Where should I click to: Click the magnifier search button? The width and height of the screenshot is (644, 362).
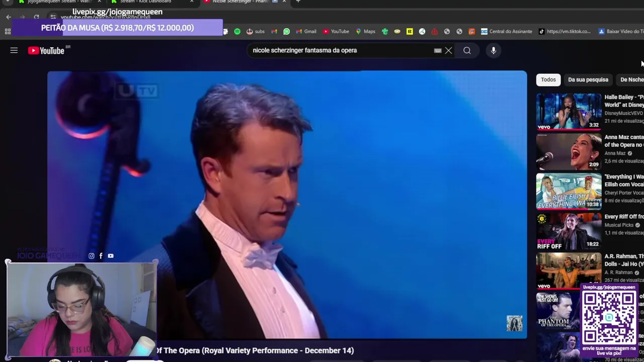click(467, 50)
